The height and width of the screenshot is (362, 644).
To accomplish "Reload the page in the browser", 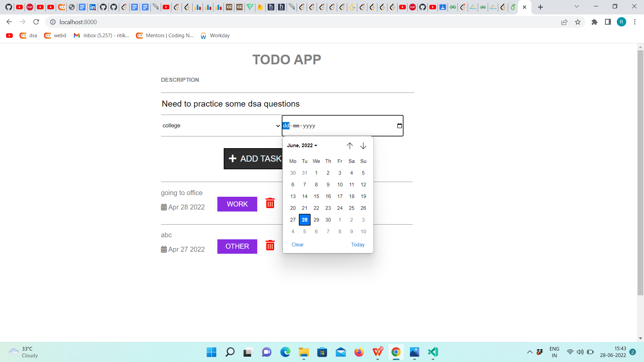I will pyautogui.click(x=36, y=22).
